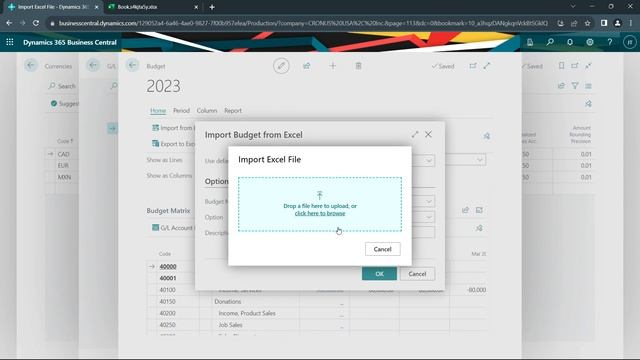Open the Help question mark
Screen dimensions: 640x360
pos(609,42)
